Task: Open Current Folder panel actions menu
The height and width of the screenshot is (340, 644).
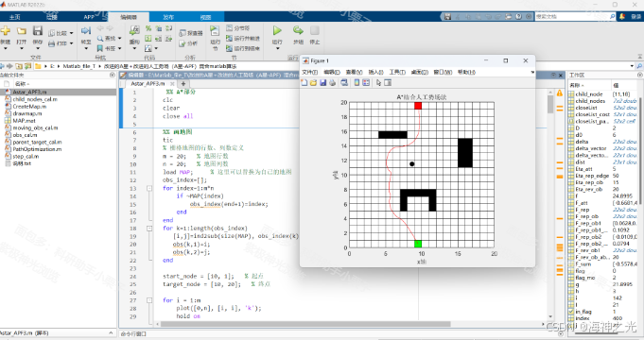Action: [113, 75]
